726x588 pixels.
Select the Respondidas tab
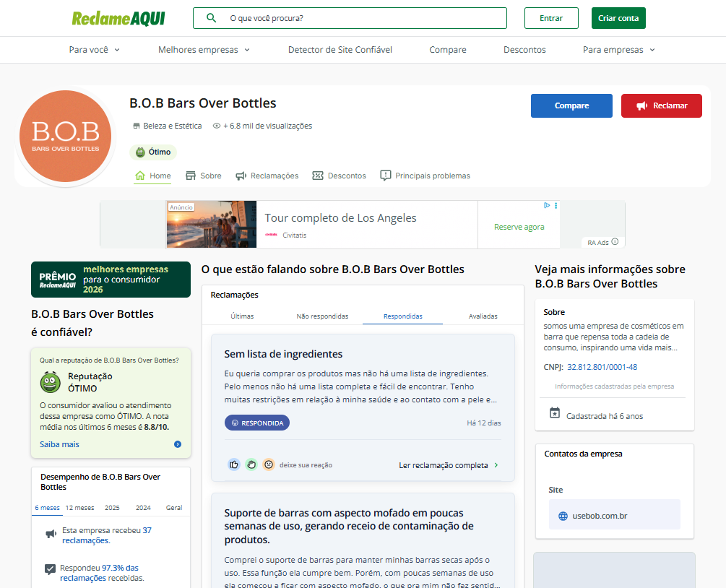(403, 316)
